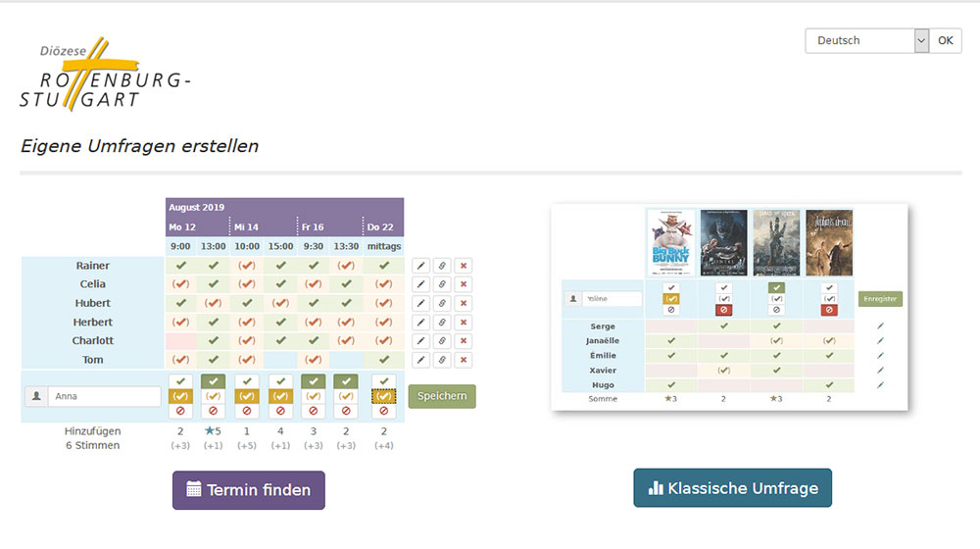Remove Charlott's entry using the X icon
The image size is (980, 549).
pyautogui.click(x=464, y=341)
